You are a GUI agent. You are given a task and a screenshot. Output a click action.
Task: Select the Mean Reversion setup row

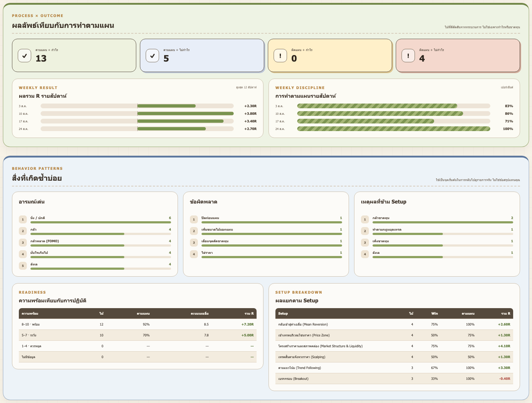394,324
